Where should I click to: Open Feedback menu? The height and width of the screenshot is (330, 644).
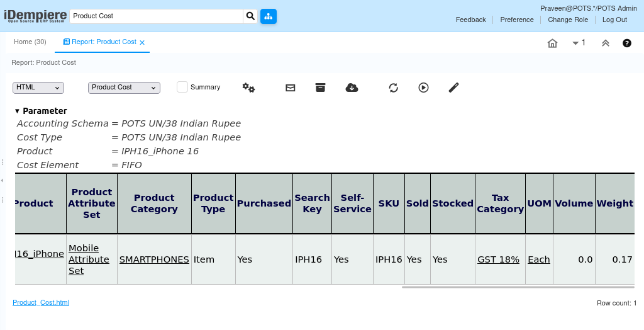coord(470,20)
